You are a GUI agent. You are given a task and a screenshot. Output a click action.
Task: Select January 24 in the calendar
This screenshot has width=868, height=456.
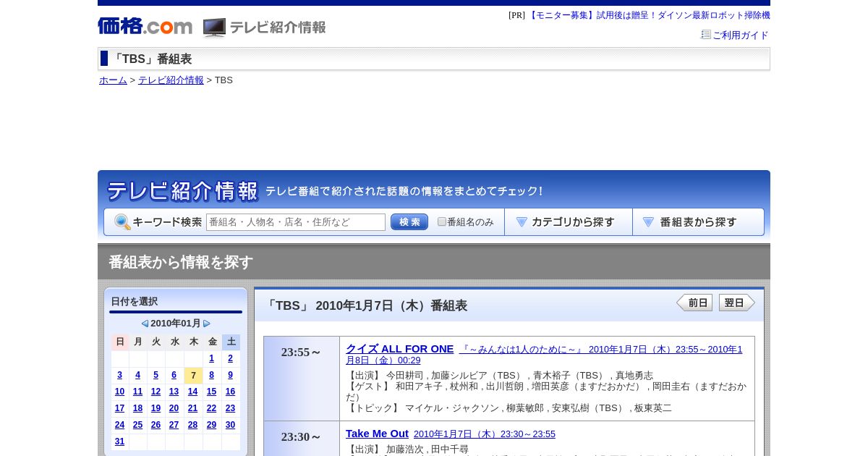click(x=119, y=425)
